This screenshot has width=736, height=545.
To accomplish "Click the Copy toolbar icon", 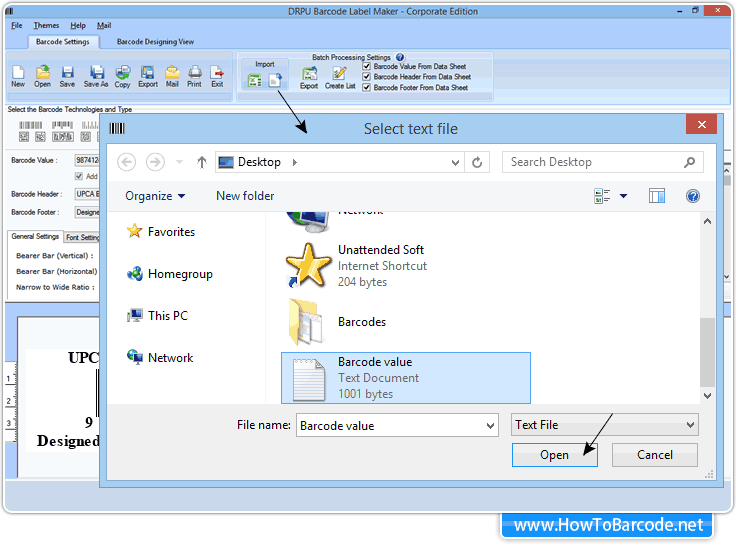I will pyautogui.click(x=122, y=75).
